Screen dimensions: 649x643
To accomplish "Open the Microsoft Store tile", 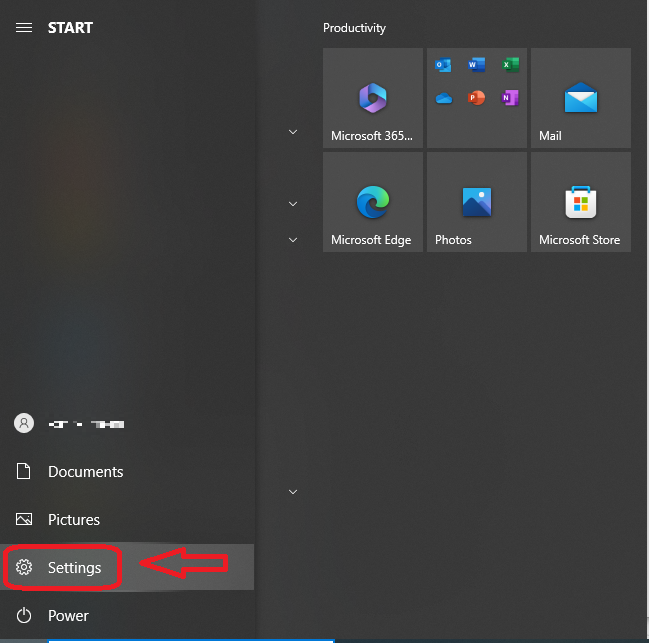I will click(580, 202).
